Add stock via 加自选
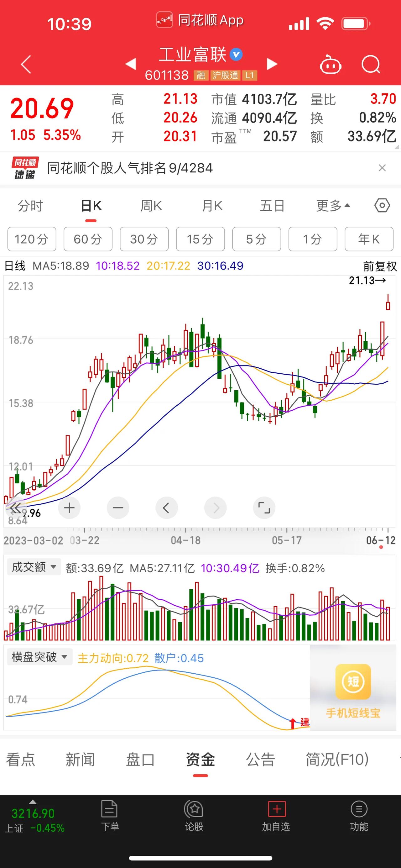Screen dimensions: 401x868 [x=276, y=816]
